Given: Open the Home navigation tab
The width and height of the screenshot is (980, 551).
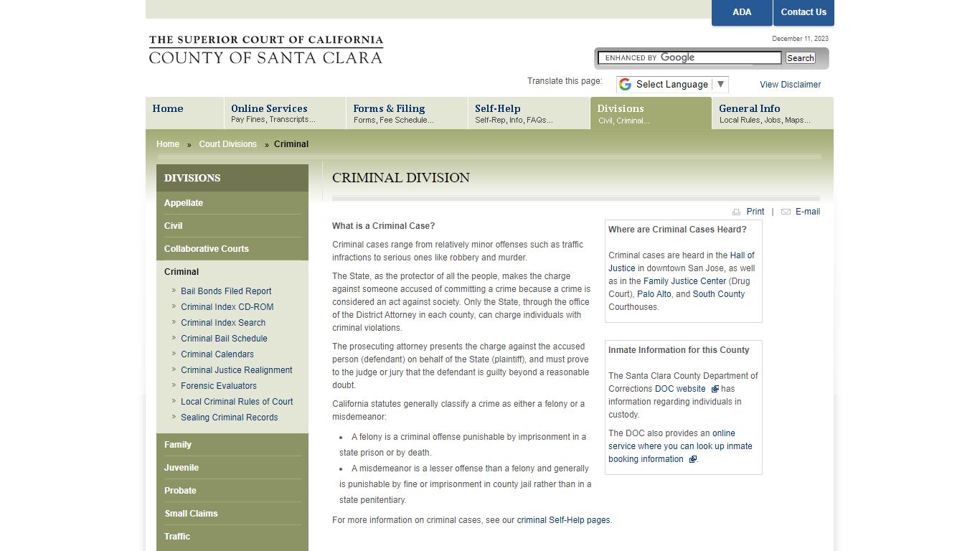Looking at the screenshot, I should tap(184, 113).
